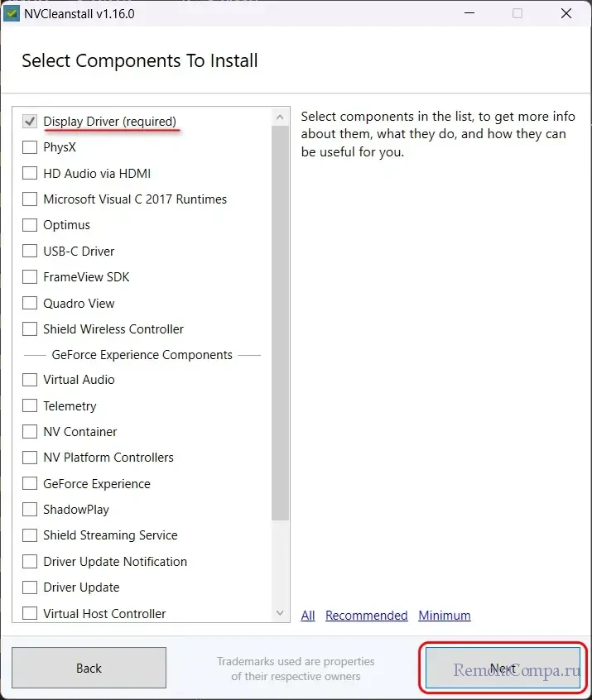This screenshot has height=700, width=592.
Task: Click the component list scrollbar thumb
Action: pyautogui.click(x=281, y=323)
